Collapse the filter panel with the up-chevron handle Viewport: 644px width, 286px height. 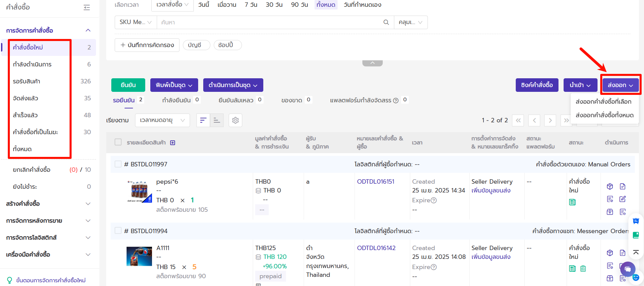coord(373,63)
